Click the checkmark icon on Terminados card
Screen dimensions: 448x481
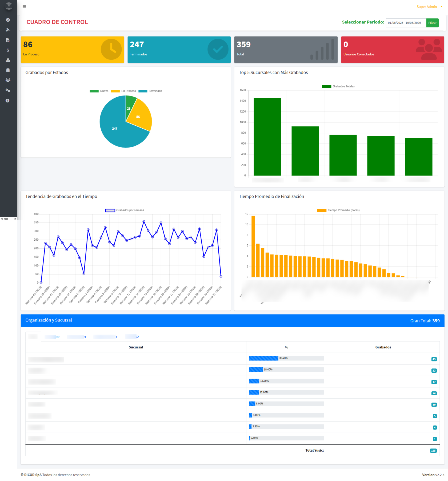(218, 49)
